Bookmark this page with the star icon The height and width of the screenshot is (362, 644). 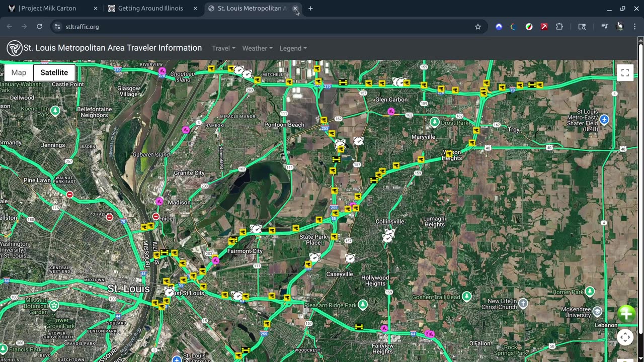478,27
